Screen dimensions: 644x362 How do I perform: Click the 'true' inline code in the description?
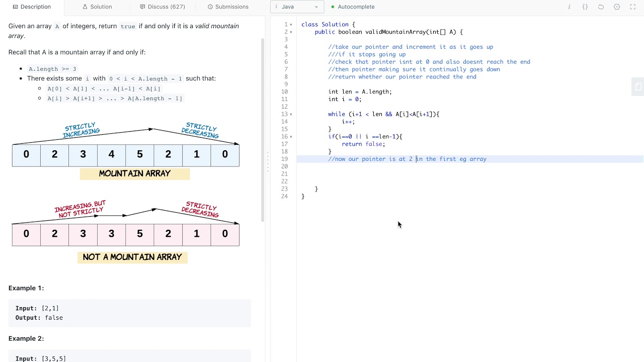[128, 26]
